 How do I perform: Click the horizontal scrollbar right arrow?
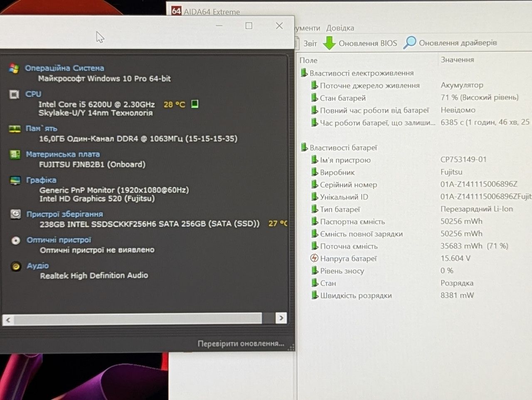click(281, 318)
